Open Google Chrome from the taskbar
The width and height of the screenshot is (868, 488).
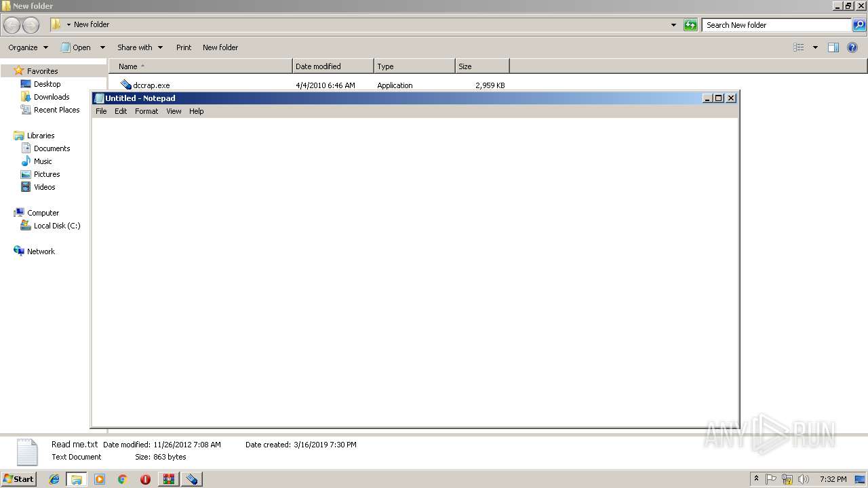point(122,479)
